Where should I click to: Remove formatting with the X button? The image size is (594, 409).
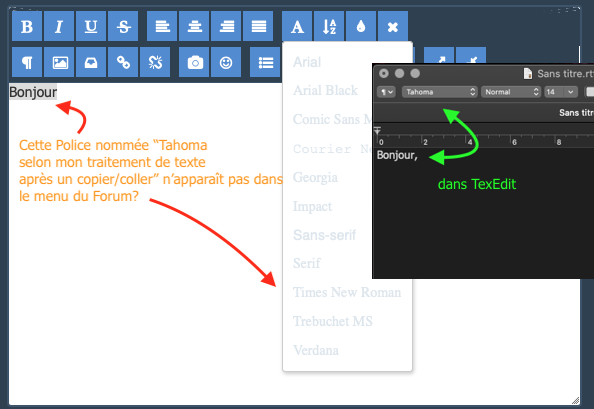[393, 26]
